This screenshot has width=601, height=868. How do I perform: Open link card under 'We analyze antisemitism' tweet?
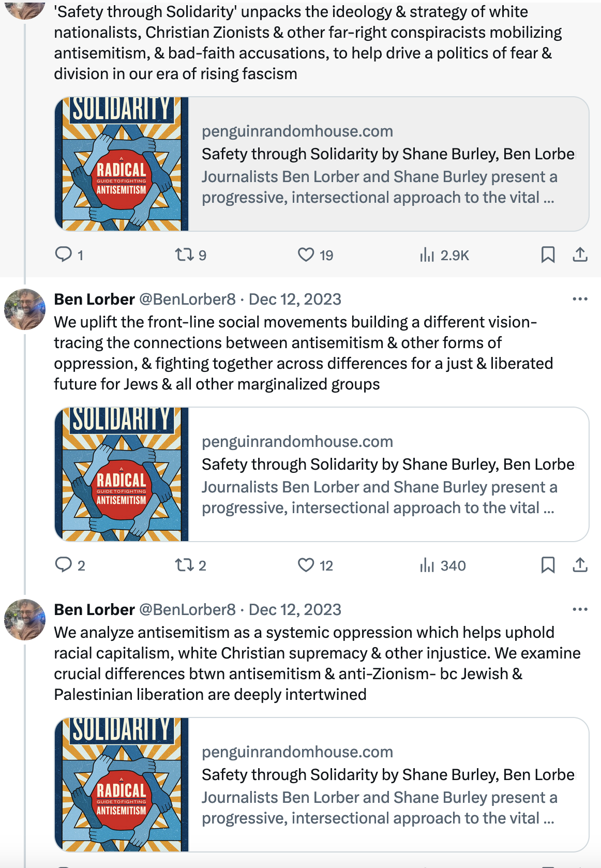coord(322,785)
